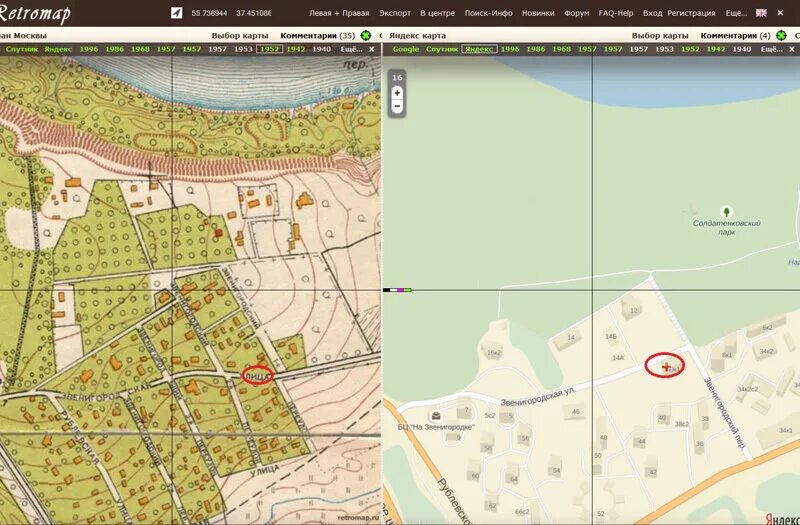Zoom in with the plus button
Screen dimensions: 800x525
pos(397,93)
